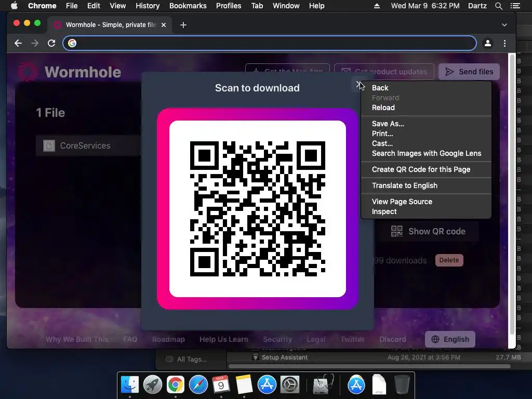The height and width of the screenshot is (399, 532).
Task: Open the Apple menu
Action: point(14,6)
